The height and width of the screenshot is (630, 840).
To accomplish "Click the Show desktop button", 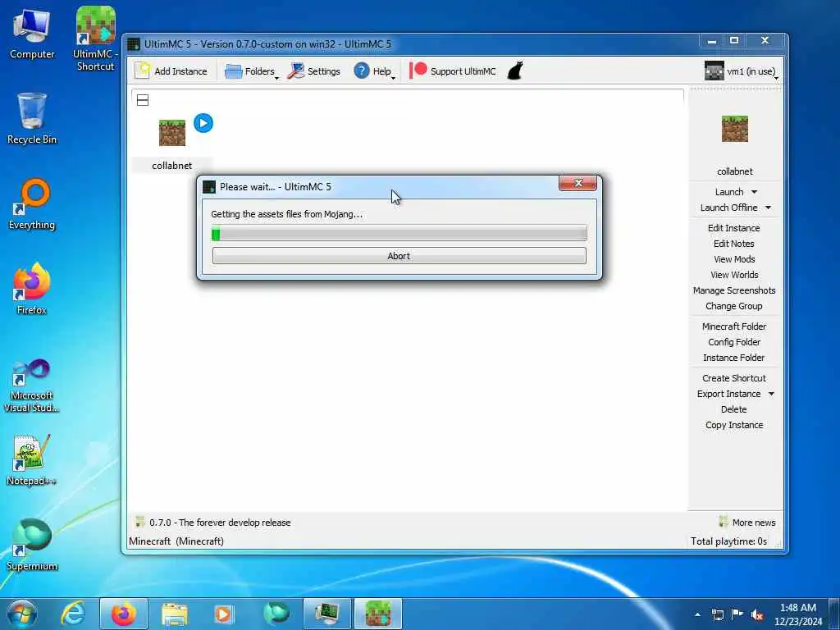I will click(834, 614).
